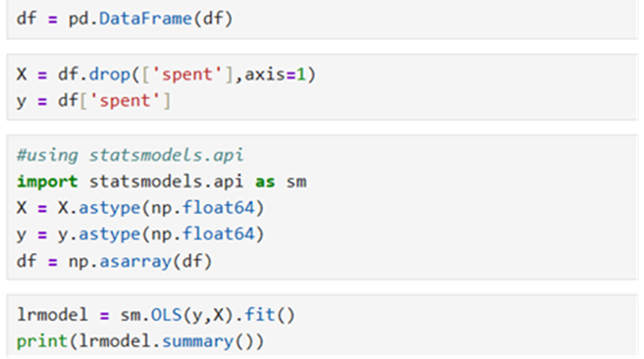The height and width of the screenshot is (359, 644).
Task: Click the print(lrmodel.summary()) line
Action: (x=140, y=341)
